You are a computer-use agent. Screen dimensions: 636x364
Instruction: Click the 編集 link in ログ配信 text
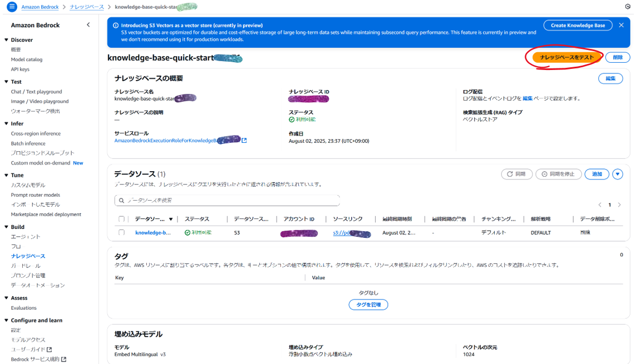[x=527, y=98]
